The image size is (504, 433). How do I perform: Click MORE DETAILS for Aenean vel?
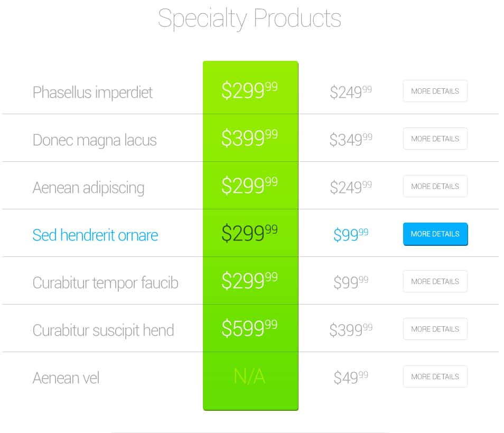point(435,376)
